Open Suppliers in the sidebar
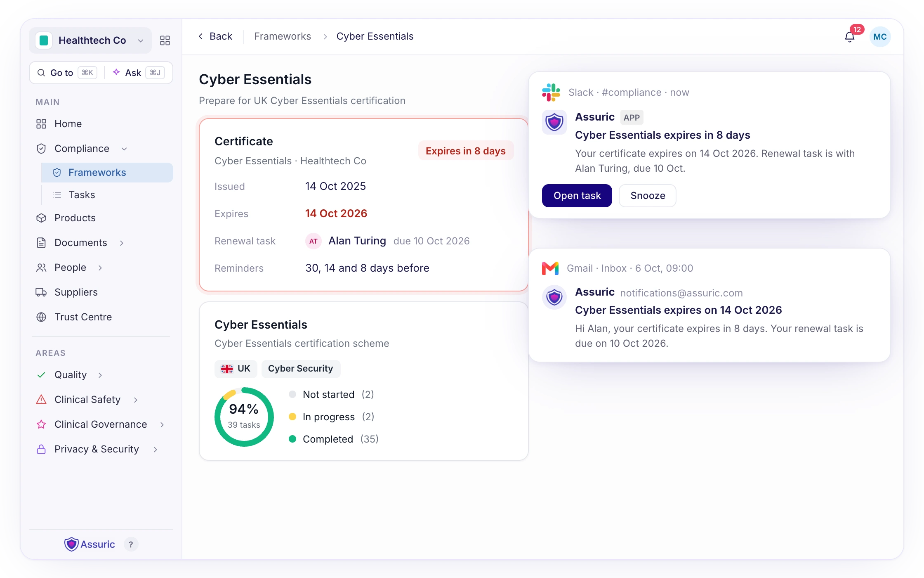 (x=101, y=292)
